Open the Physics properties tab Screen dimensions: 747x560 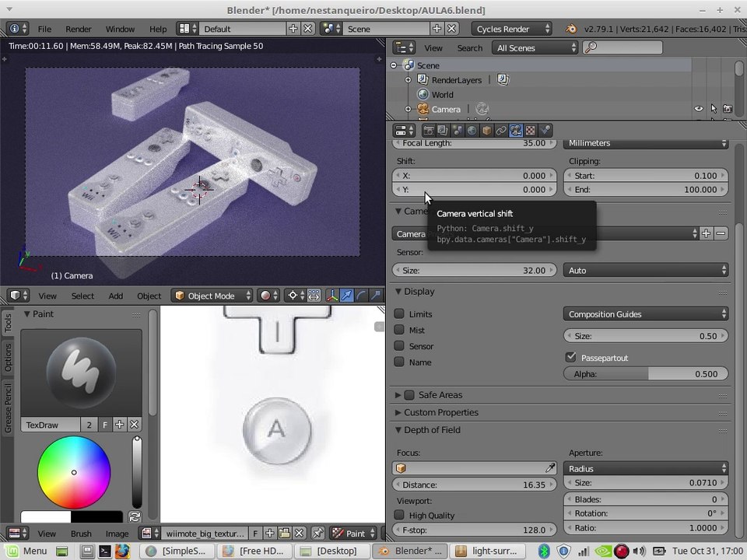pos(545,131)
